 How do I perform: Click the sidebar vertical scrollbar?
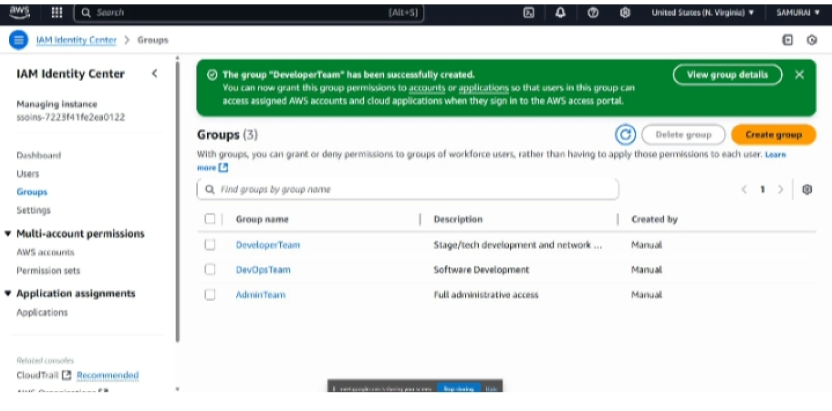(178, 202)
